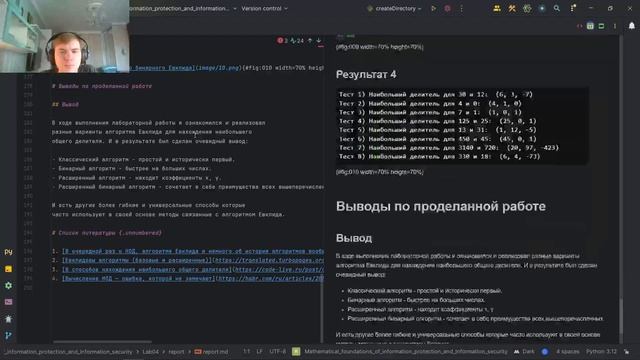Open the AI assistant swirl icon
The height and width of the screenshot is (360, 640).
(527, 9)
